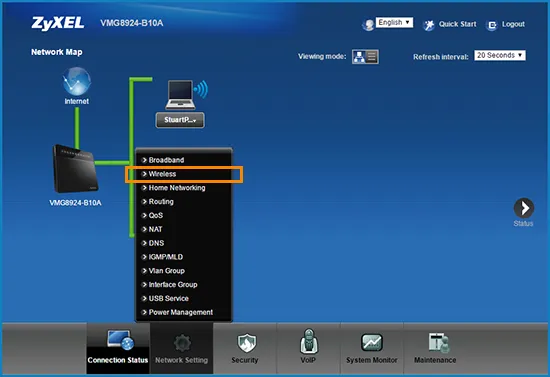Click the Status label under the arrow
This screenshot has width=550, height=377.
coord(523,223)
